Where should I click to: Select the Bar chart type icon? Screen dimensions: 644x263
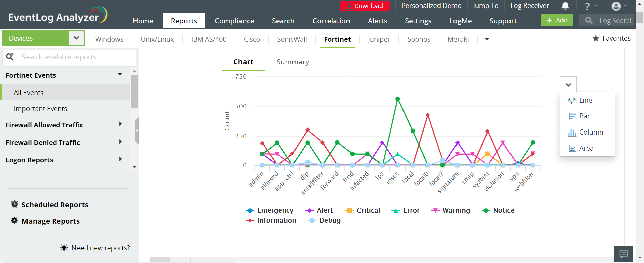[572, 116]
